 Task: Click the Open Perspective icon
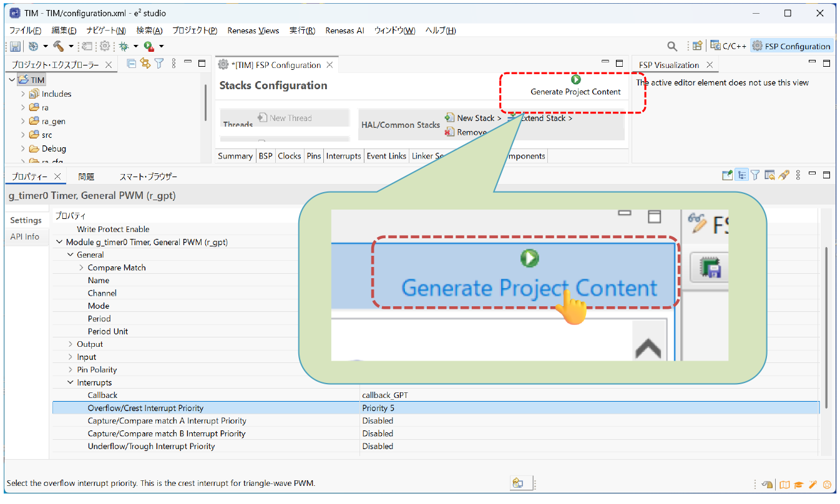(x=697, y=46)
